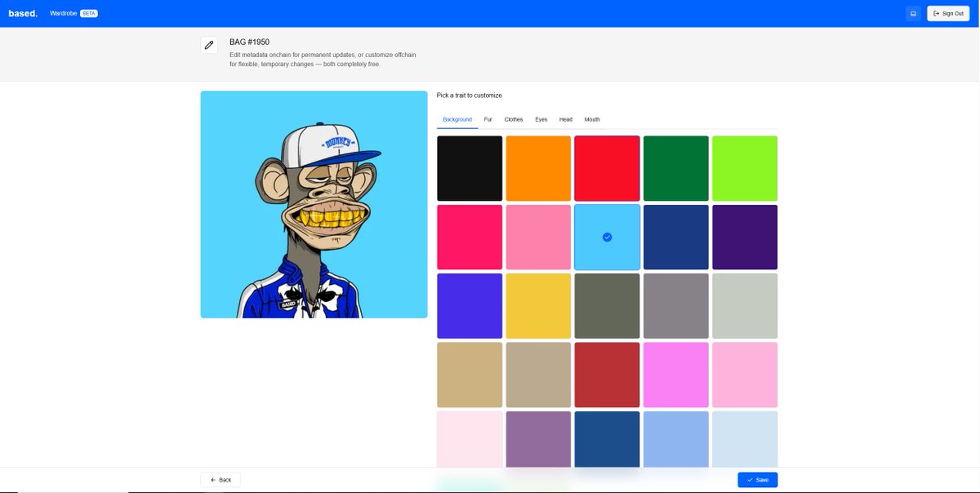This screenshot has width=980, height=493.
Task: Pick the dark green background swatch
Action: pyautogui.click(x=676, y=168)
